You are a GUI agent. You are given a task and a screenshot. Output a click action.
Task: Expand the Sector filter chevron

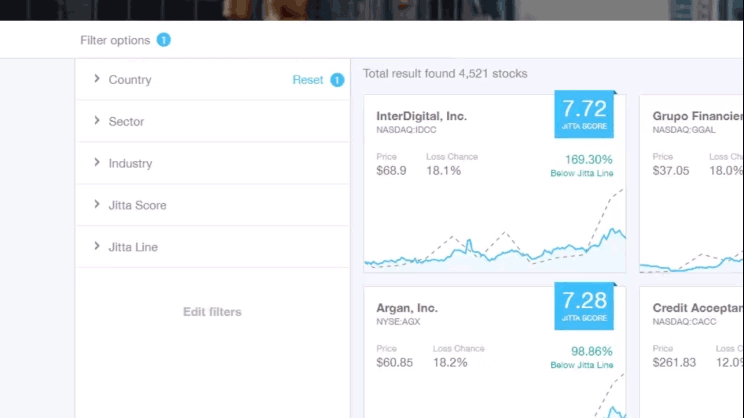click(x=97, y=121)
